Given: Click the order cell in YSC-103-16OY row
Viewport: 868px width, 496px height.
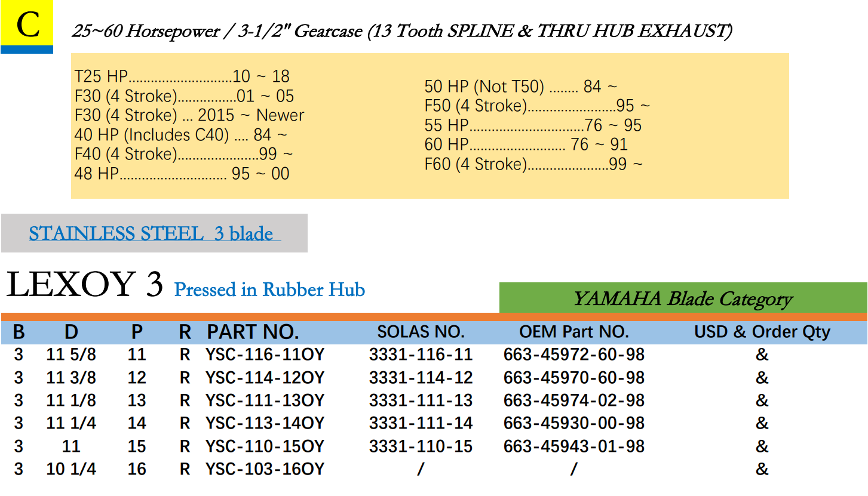Looking at the screenshot, I should click(762, 469).
